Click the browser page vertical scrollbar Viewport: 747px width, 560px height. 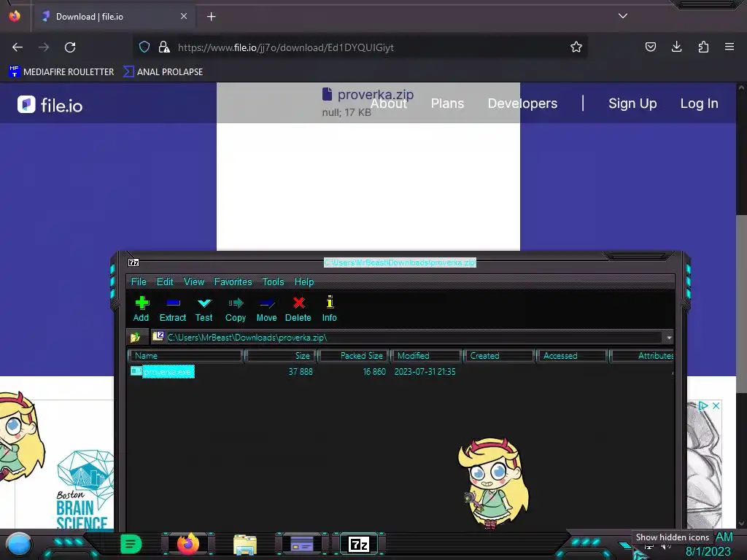click(x=741, y=305)
